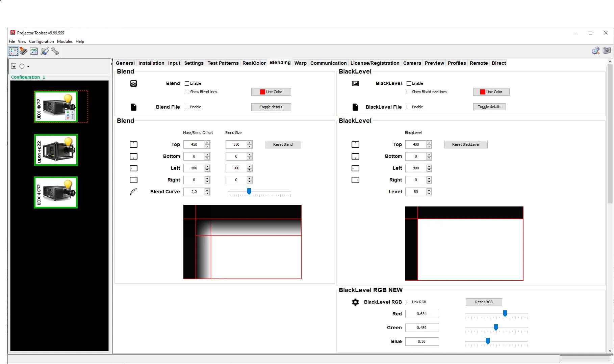Screen dimensions: 614x364
Task: Switch to the Warp tab
Action: pyautogui.click(x=300, y=63)
